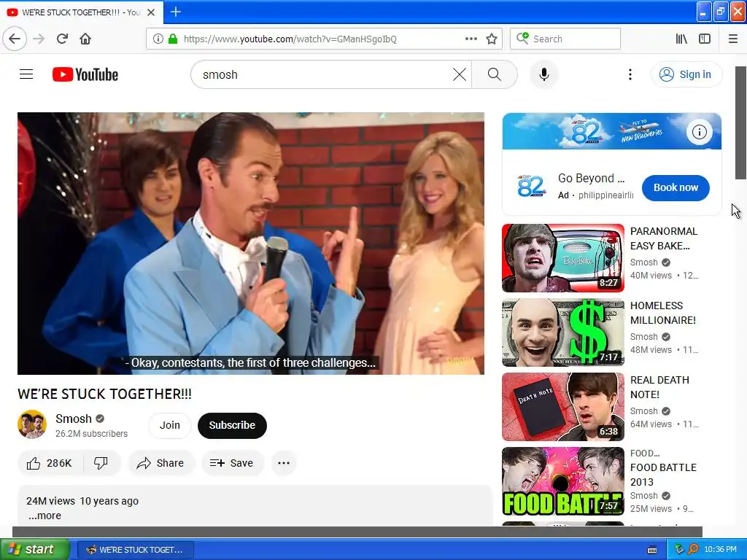Share the video

coord(160,463)
